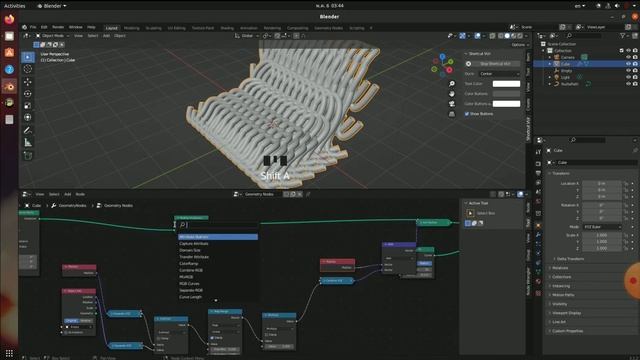Click Blender icon in the Ubuntu dock
The image size is (640, 360).
pos(9,86)
